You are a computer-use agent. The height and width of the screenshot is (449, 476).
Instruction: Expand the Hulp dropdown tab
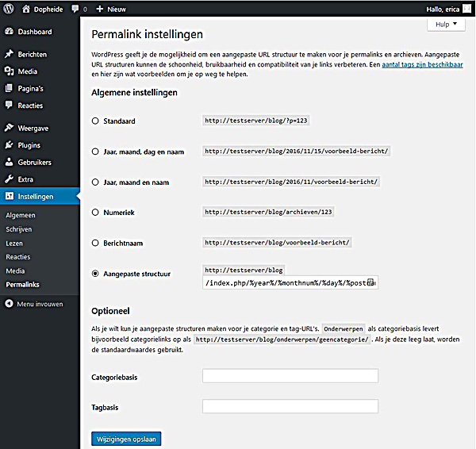(x=446, y=25)
